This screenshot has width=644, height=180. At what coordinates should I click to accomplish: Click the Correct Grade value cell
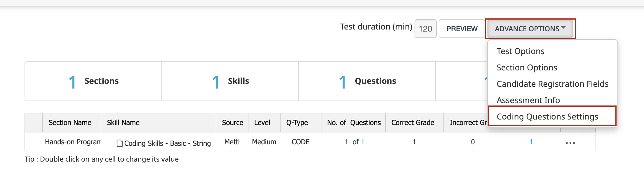click(x=414, y=142)
